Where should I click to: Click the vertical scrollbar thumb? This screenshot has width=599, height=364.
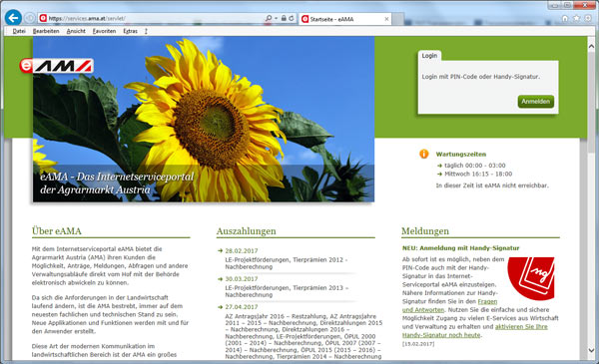tap(591, 103)
